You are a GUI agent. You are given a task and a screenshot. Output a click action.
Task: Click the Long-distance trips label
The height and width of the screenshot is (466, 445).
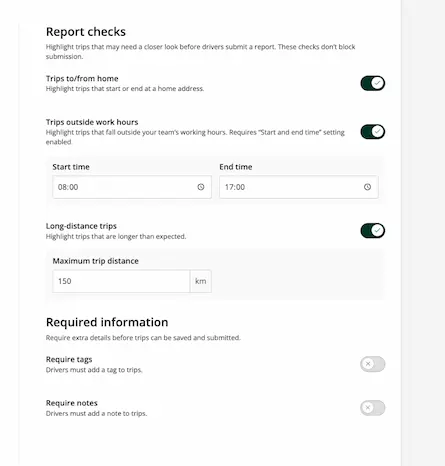click(x=81, y=226)
